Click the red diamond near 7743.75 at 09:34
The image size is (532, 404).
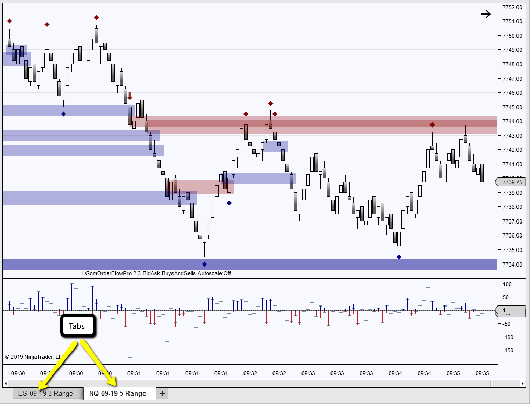pyautogui.click(x=432, y=124)
